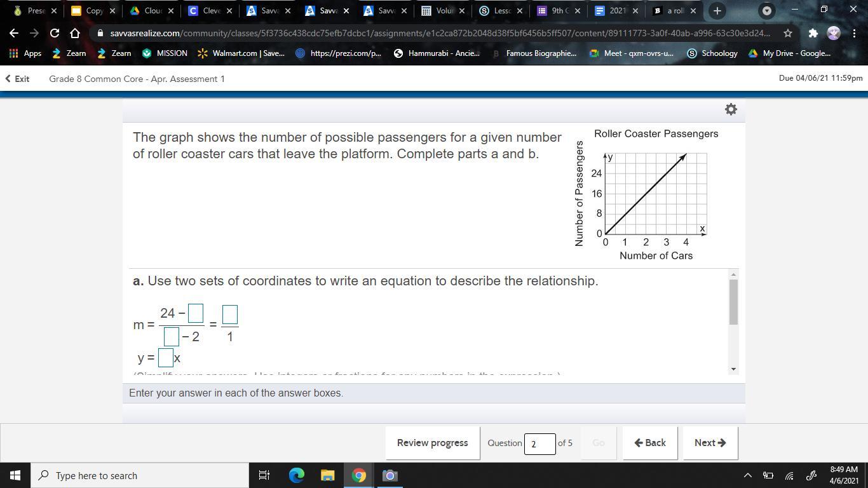Open the MISSION bookmark
This screenshot has width=868, height=488.
[x=165, y=53]
